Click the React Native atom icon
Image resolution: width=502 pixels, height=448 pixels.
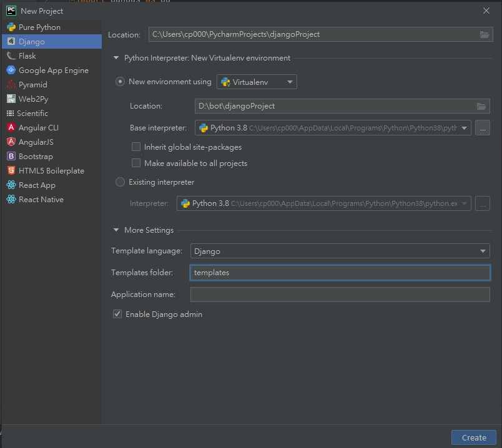click(11, 199)
